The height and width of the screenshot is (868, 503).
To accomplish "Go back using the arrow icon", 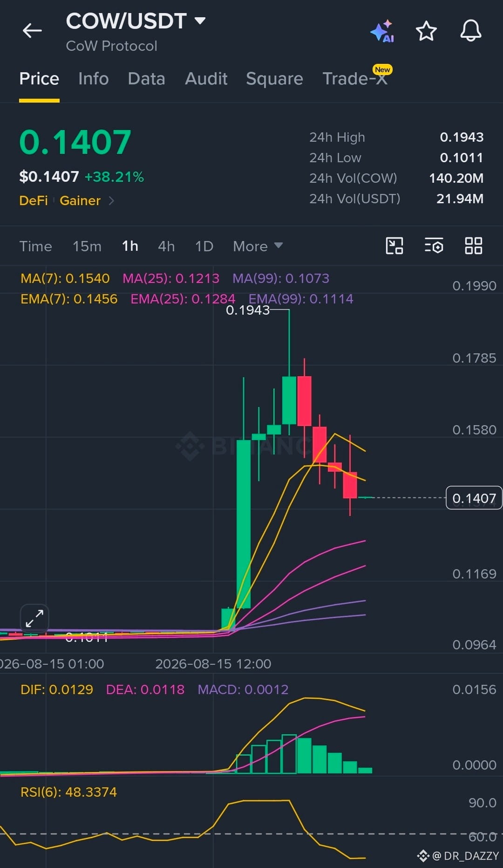I will (32, 31).
